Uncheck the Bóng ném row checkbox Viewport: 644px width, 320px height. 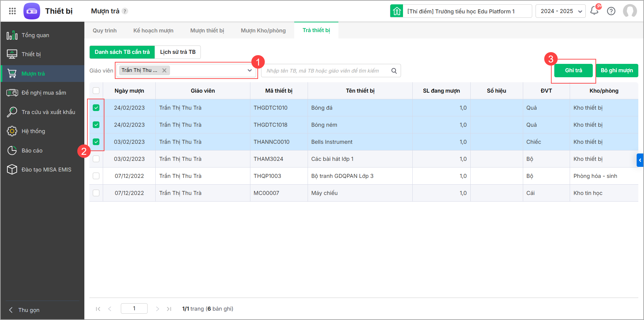coord(96,125)
